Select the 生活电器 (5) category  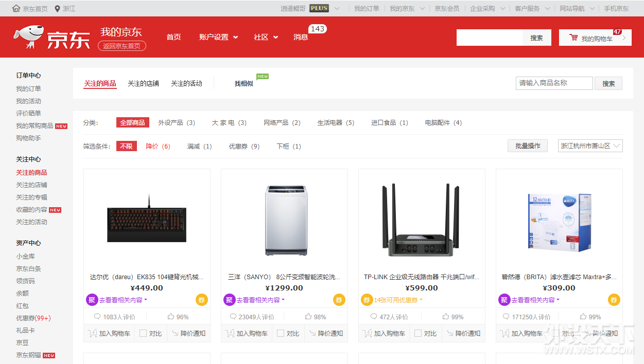(x=336, y=123)
